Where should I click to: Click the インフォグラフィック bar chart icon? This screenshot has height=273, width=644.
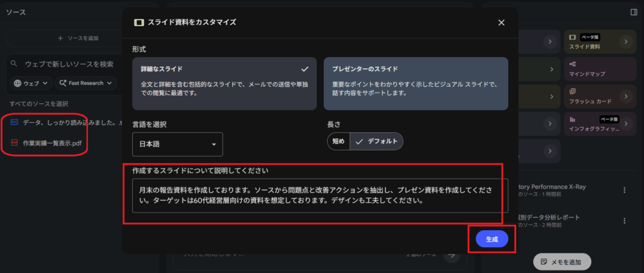click(x=572, y=120)
